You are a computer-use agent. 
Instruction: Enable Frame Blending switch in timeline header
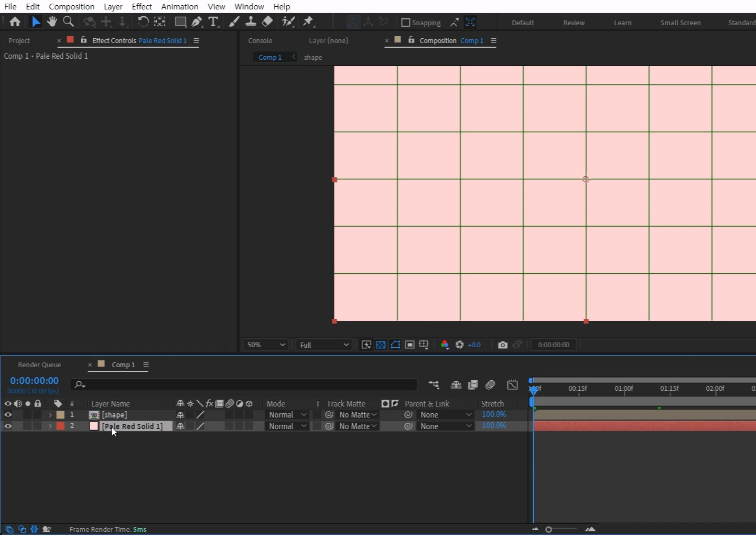(473, 385)
